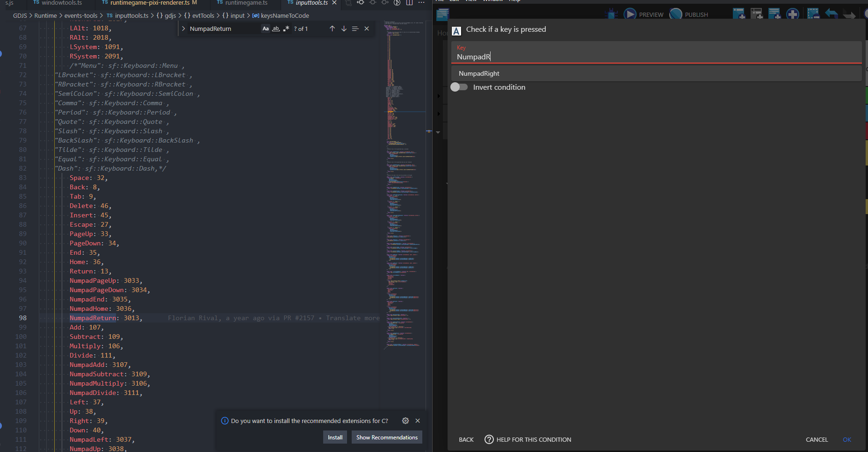Redo using the forward arrow icon

pyautogui.click(x=850, y=14)
